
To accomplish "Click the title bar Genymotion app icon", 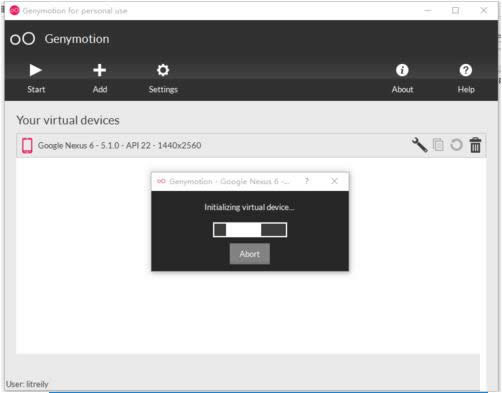I will [x=14, y=11].
